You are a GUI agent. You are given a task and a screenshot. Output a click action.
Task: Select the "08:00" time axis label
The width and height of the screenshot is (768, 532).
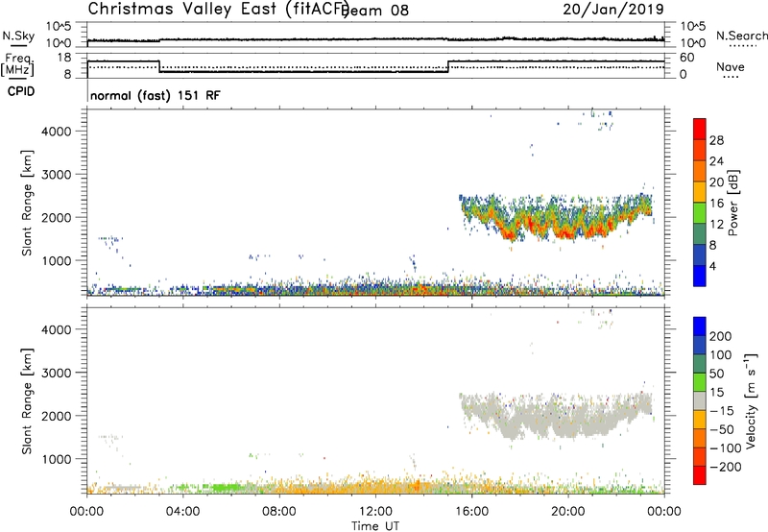[279, 511]
